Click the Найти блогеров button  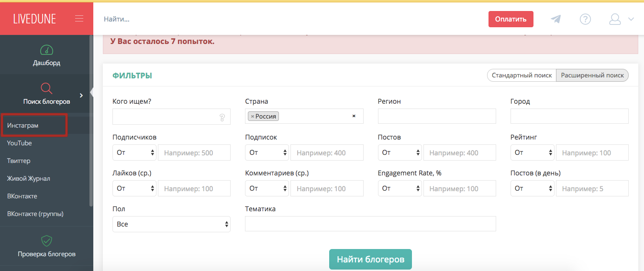coord(370,260)
